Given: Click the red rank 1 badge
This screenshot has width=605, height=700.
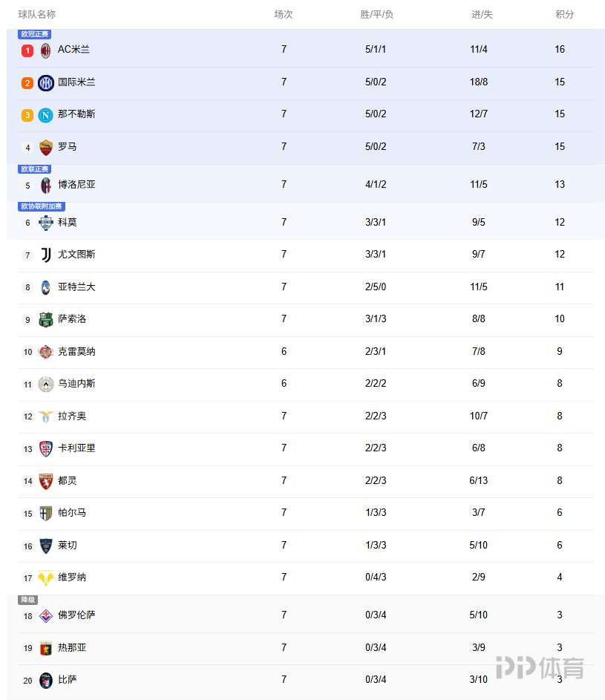Looking at the screenshot, I should [27, 50].
